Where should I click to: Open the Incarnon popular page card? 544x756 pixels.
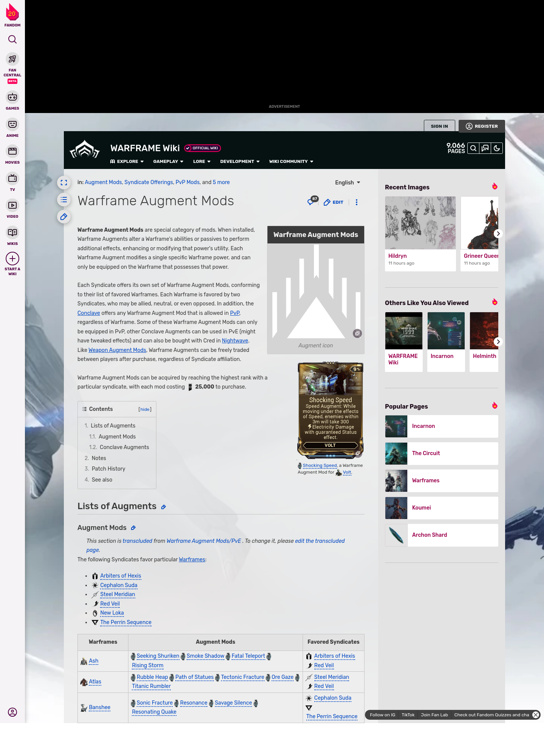[x=442, y=426]
